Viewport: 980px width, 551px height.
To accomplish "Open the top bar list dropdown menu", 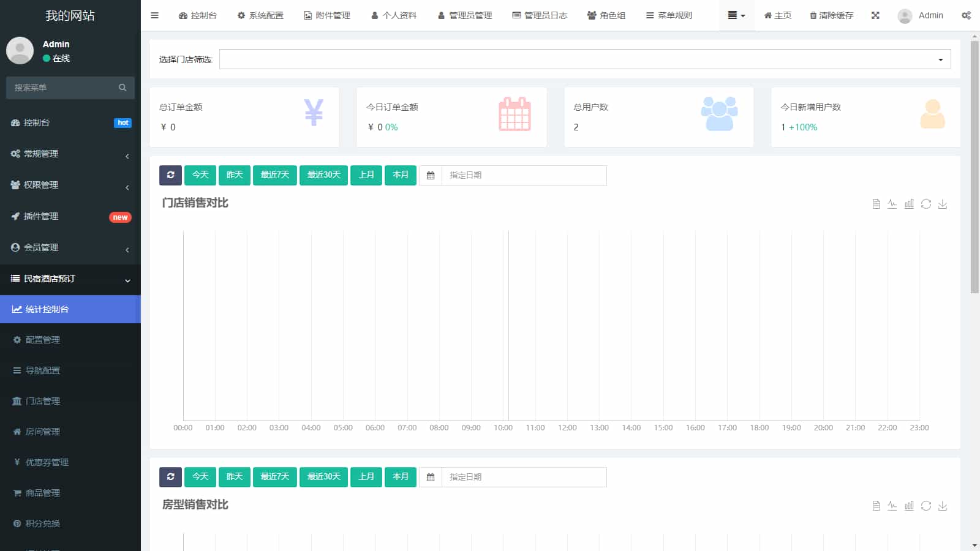I will click(736, 15).
